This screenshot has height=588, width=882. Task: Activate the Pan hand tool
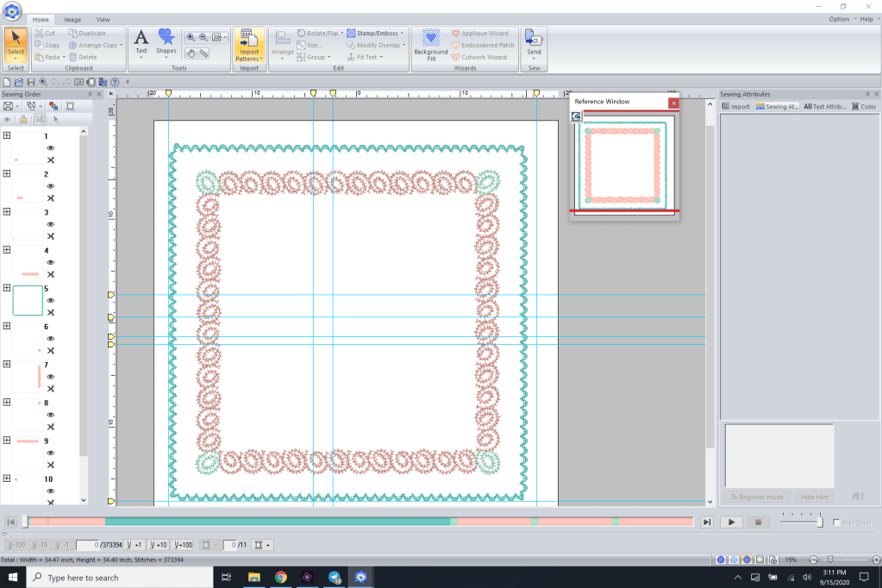click(x=191, y=53)
